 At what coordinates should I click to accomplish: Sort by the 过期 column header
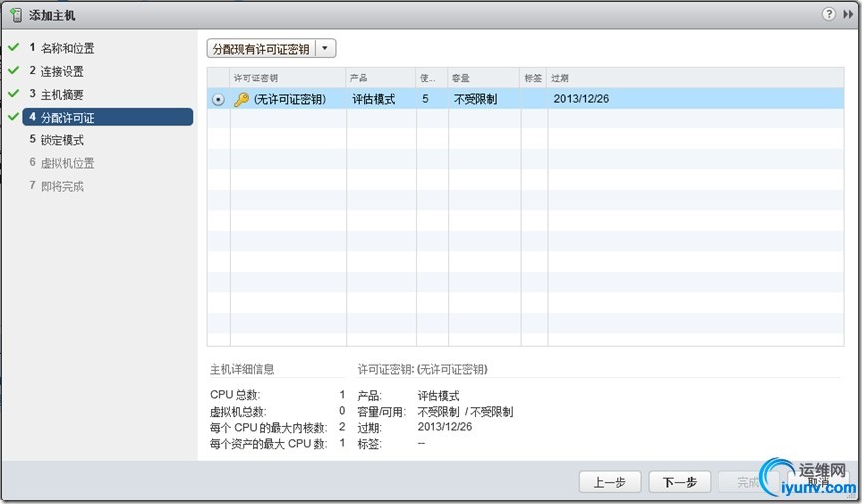(x=696, y=78)
